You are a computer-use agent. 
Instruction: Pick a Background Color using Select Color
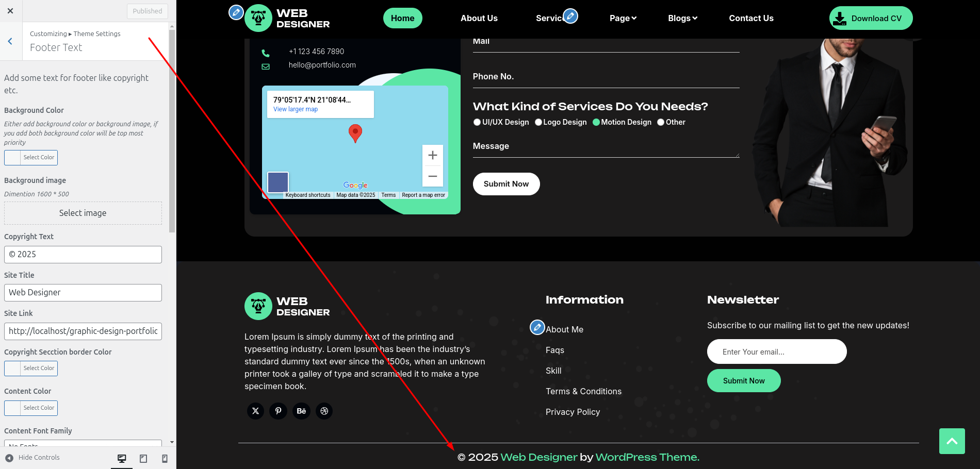click(x=31, y=158)
